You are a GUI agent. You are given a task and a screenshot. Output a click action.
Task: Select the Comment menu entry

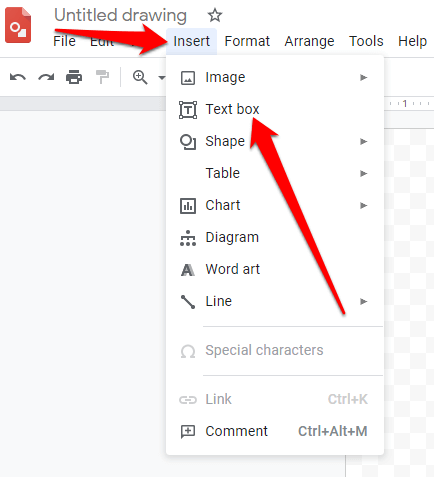click(275, 431)
